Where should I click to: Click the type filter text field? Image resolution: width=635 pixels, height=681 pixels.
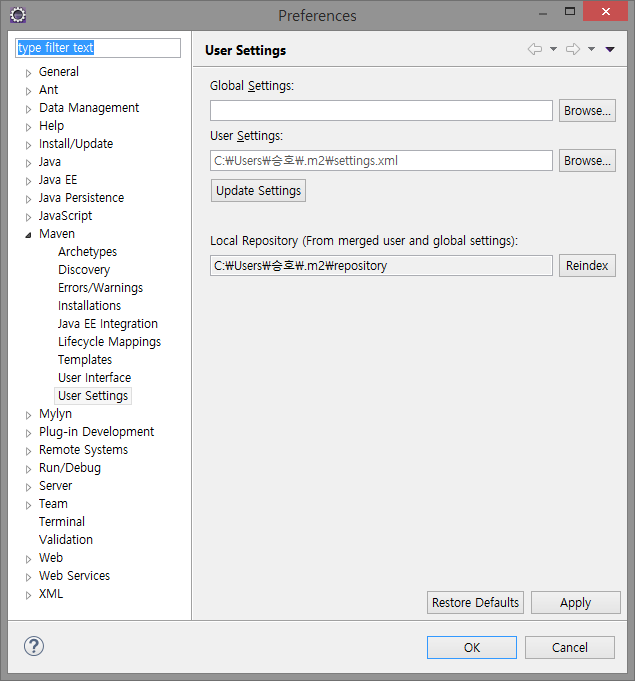click(98, 48)
